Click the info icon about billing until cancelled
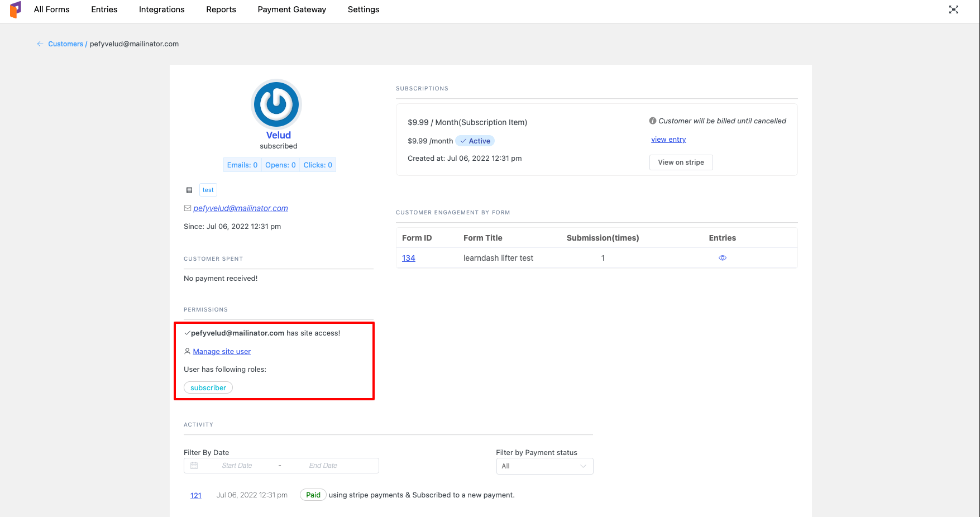Viewport: 980px width, 517px height. click(x=652, y=120)
